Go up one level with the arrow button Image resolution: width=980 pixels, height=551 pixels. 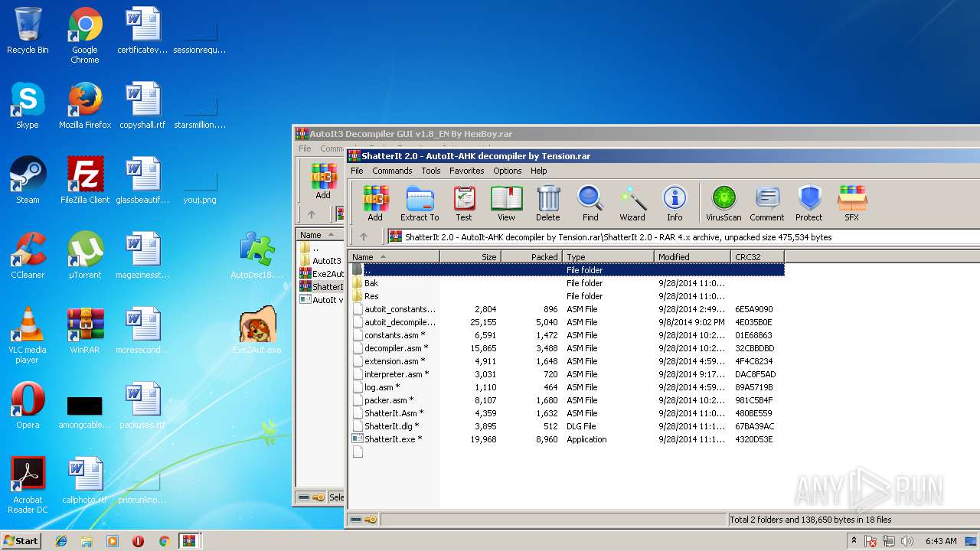[x=364, y=237]
